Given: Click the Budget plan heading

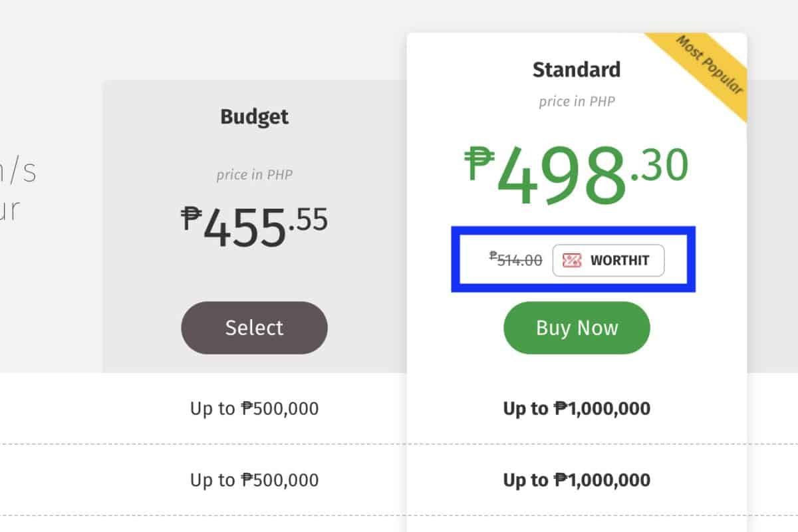Looking at the screenshot, I should [x=254, y=117].
